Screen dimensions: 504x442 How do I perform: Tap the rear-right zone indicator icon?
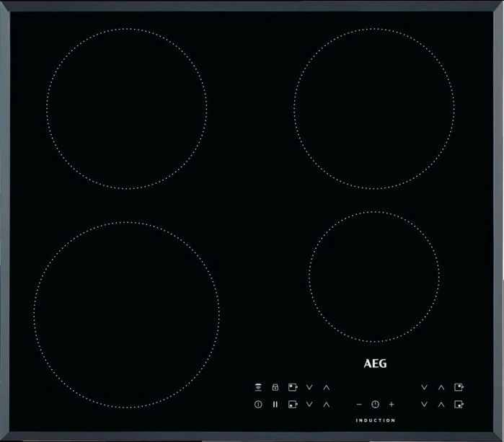click(459, 387)
